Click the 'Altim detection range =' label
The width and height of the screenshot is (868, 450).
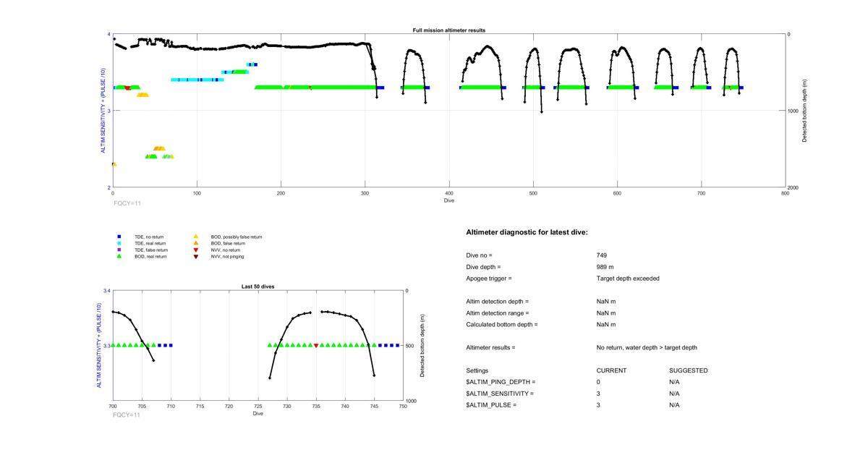(497, 313)
